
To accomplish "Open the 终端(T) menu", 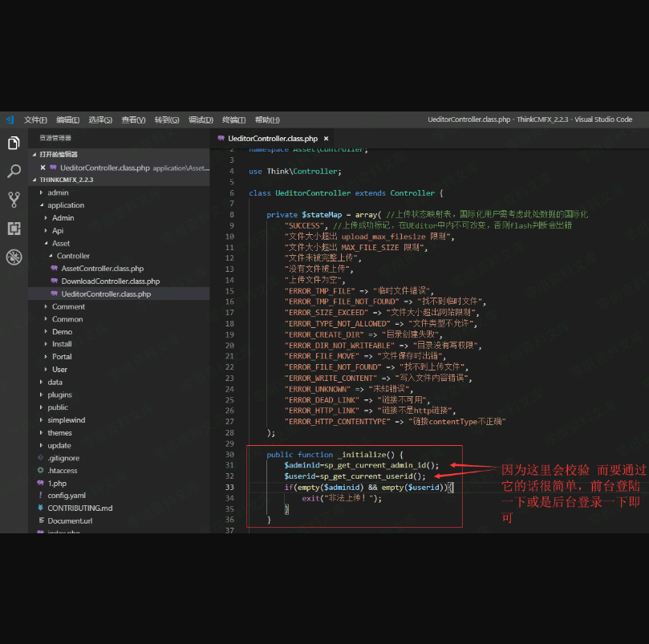I will [233, 119].
